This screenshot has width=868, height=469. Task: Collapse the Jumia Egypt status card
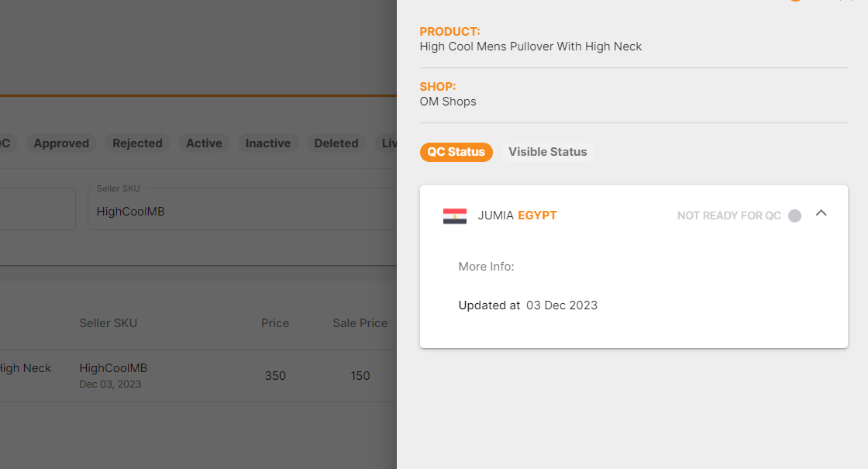(821, 213)
